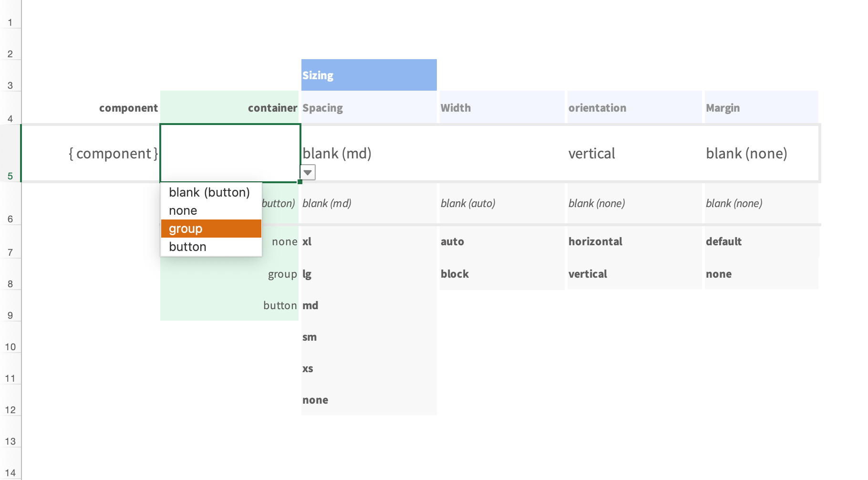Click the Sizing header cell

click(369, 75)
